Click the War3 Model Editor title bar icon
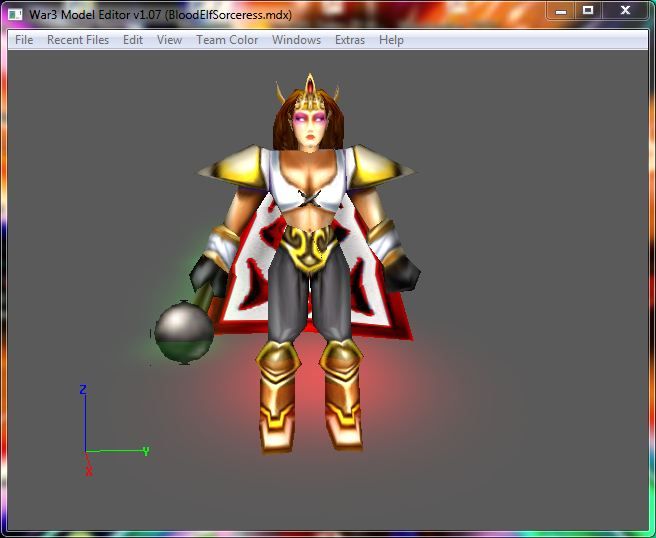The width and height of the screenshot is (656, 538). pyautogui.click(x=15, y=15)
